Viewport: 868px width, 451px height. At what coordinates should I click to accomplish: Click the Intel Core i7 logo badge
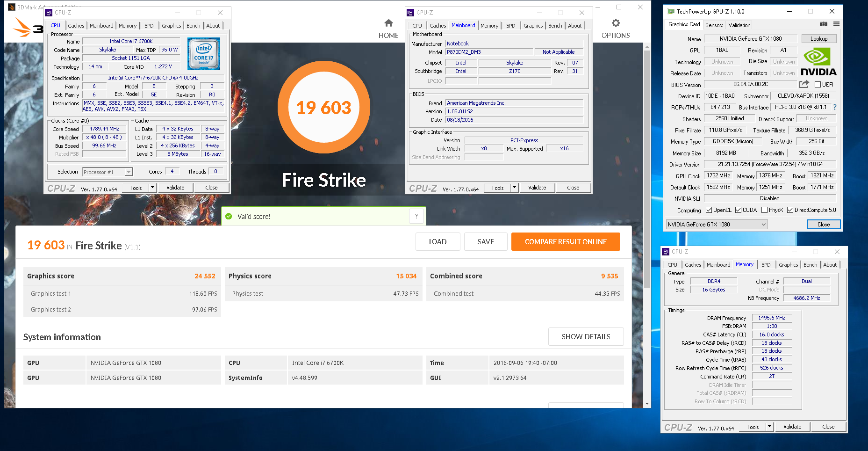tap(204, 54)
